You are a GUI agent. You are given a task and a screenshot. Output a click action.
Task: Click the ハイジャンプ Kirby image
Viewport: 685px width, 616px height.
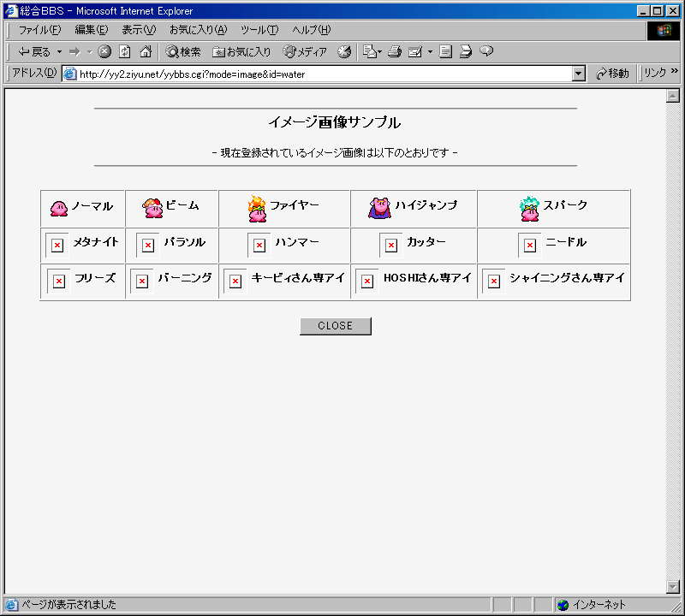tap(379, 208)
